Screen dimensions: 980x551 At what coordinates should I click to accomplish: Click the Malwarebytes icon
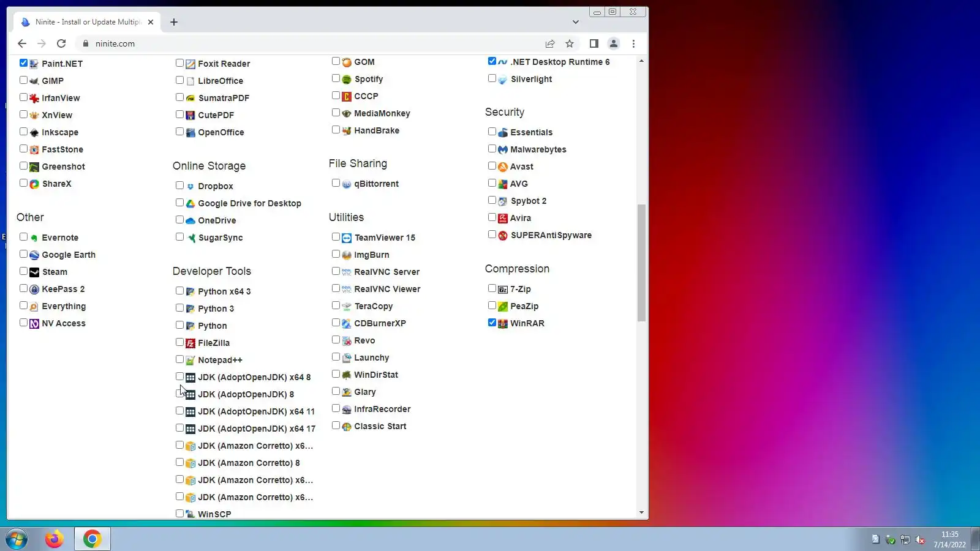pyautogui.click(x=503, y=149)
